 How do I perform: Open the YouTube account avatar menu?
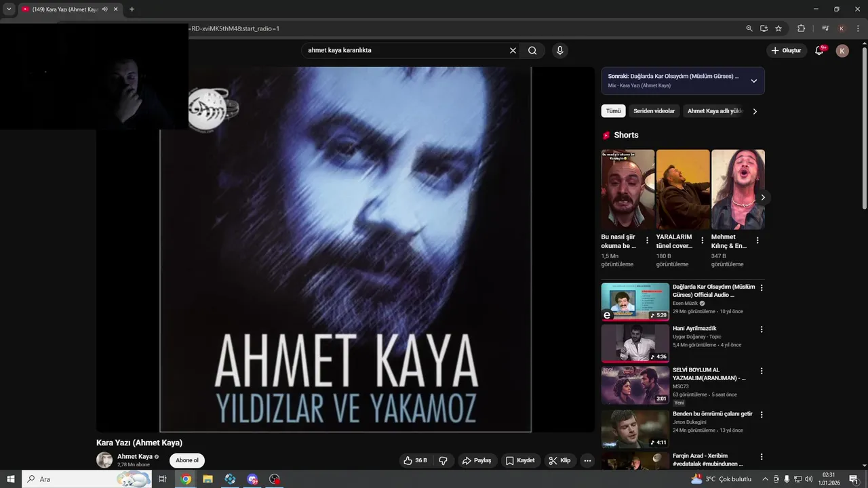(842, 51)
